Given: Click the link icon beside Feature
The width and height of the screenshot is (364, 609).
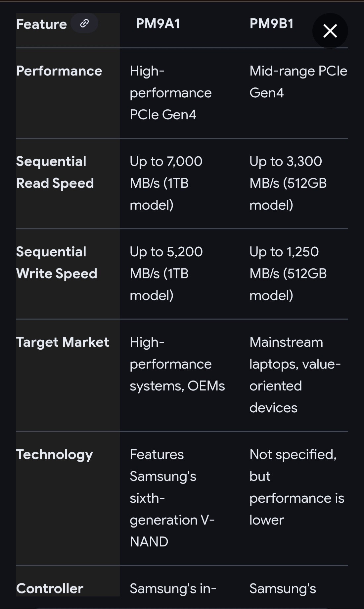Looking at the screenshot, I should [84, 23].
